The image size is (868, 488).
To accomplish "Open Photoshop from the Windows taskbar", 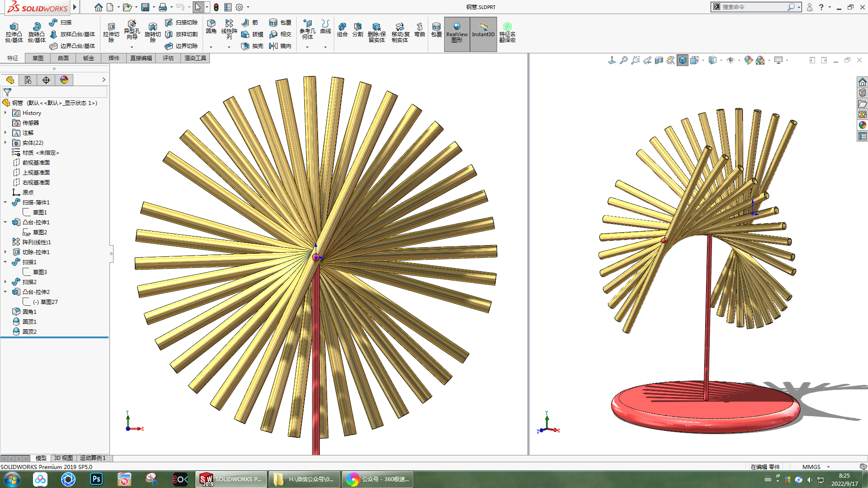I will (x=96, y=479).
